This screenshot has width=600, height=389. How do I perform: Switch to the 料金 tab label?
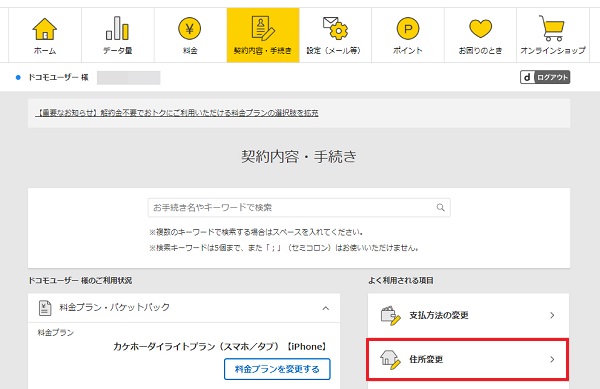coord(190,50)
